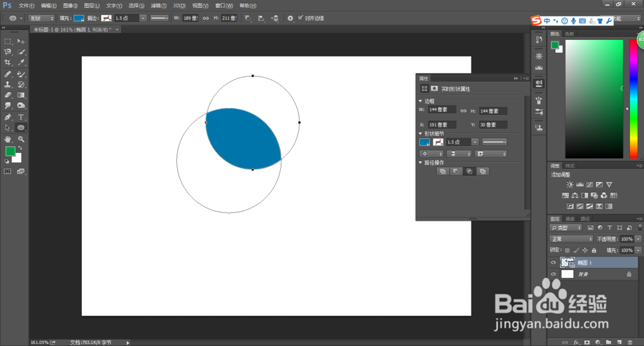Open geometry options gear icon
Image resolution: width=644 pixels, height=346 pixels.
(x=290, y=18)
